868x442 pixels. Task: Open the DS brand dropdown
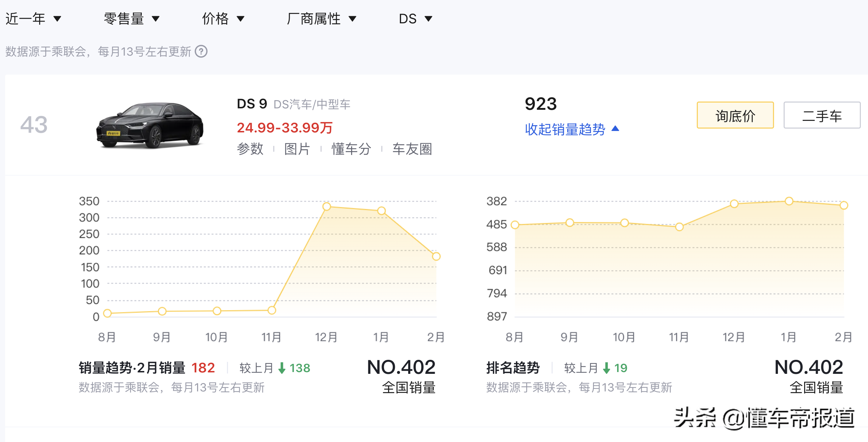pyautogui.click(x=415, y=19)
